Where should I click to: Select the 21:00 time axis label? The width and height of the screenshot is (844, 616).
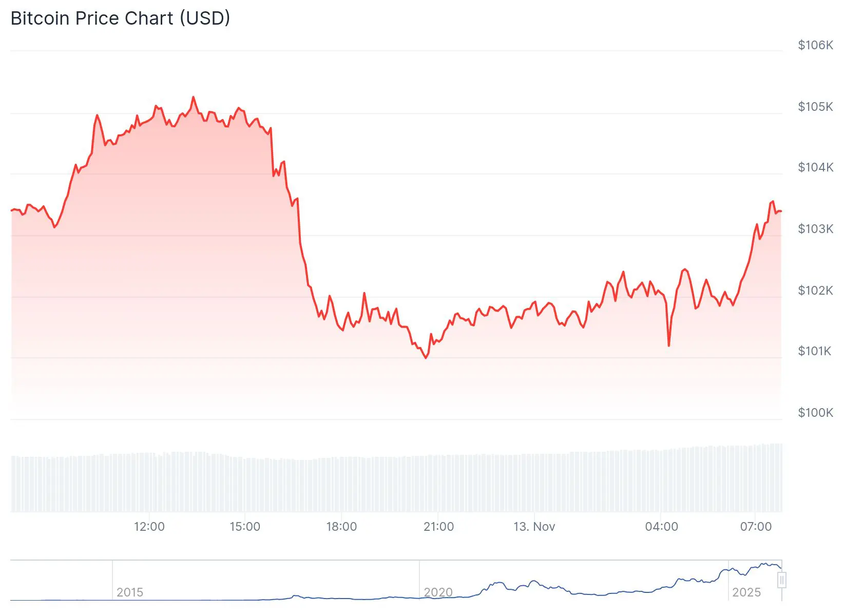click(x=438, y=527)
